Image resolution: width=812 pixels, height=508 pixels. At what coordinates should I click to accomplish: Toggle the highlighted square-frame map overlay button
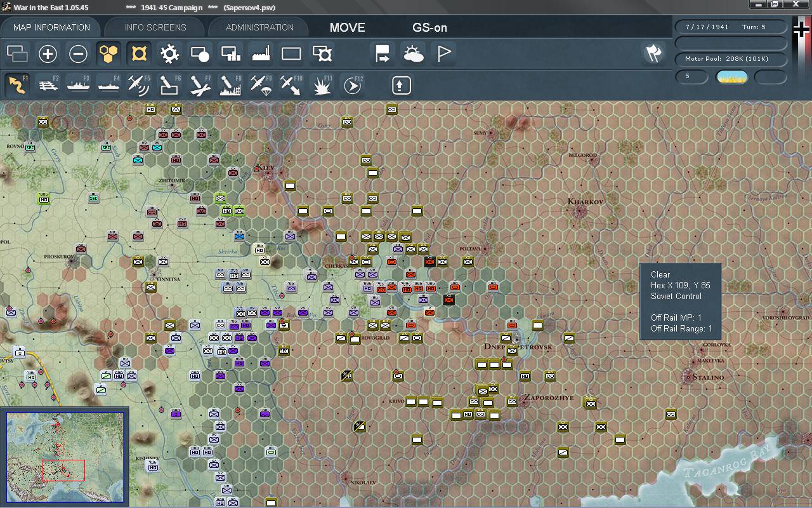(139, 54)
